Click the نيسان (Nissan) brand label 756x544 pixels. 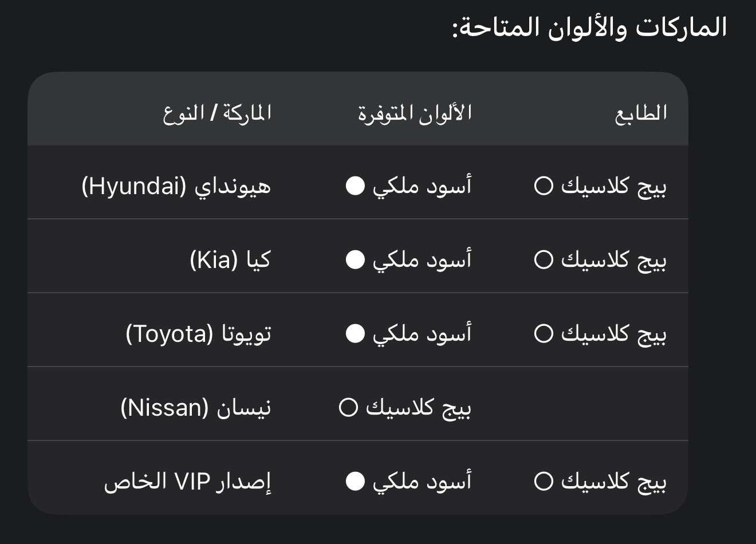tap(189, 408)
